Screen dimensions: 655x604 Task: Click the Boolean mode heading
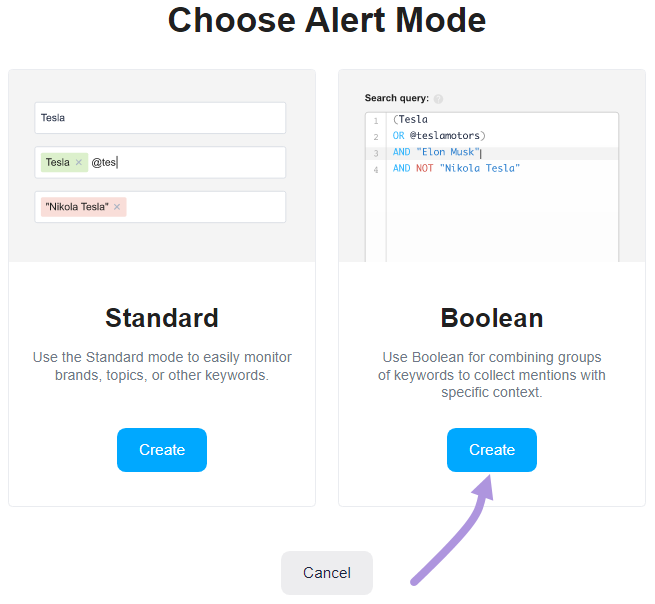point(492,318)
